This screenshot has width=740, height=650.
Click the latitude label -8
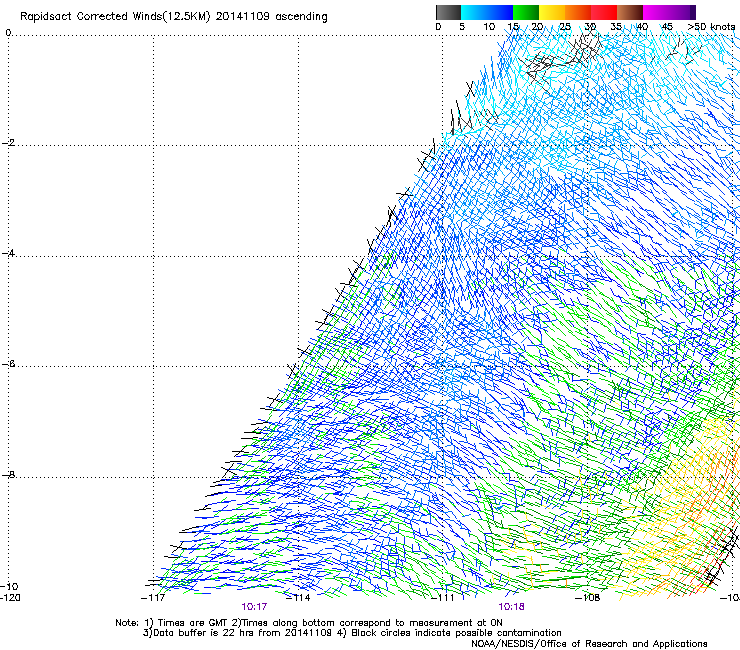coord(8,475)
